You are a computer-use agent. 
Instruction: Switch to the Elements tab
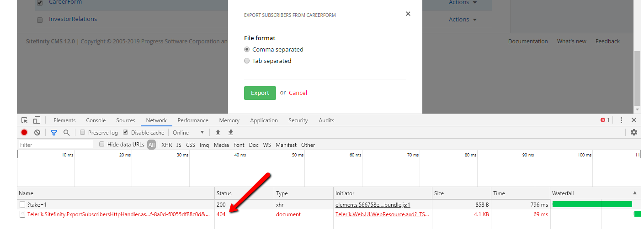64,120
